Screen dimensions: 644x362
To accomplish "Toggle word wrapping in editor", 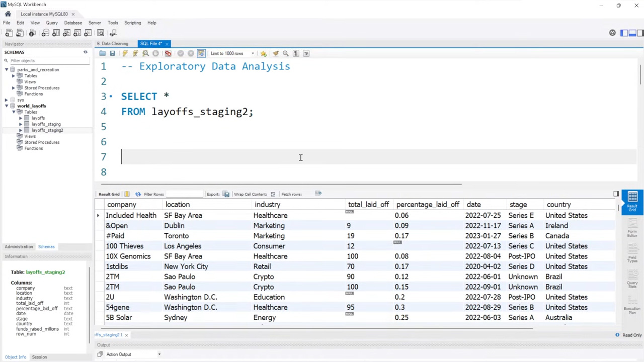I will (306, 53).
